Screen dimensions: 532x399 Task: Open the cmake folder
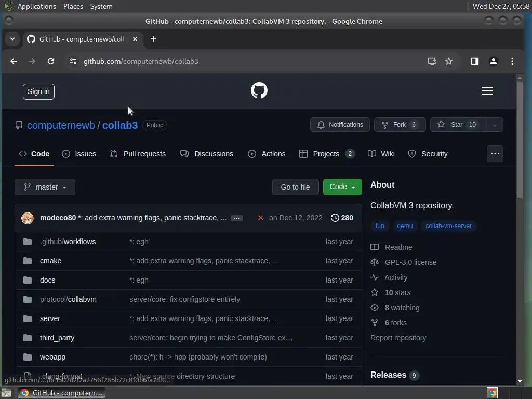(50, 261)
